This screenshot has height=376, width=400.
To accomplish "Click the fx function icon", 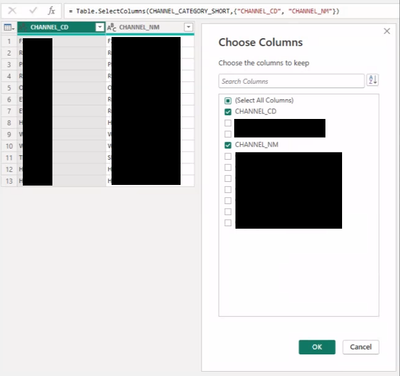I will [51, 11].
